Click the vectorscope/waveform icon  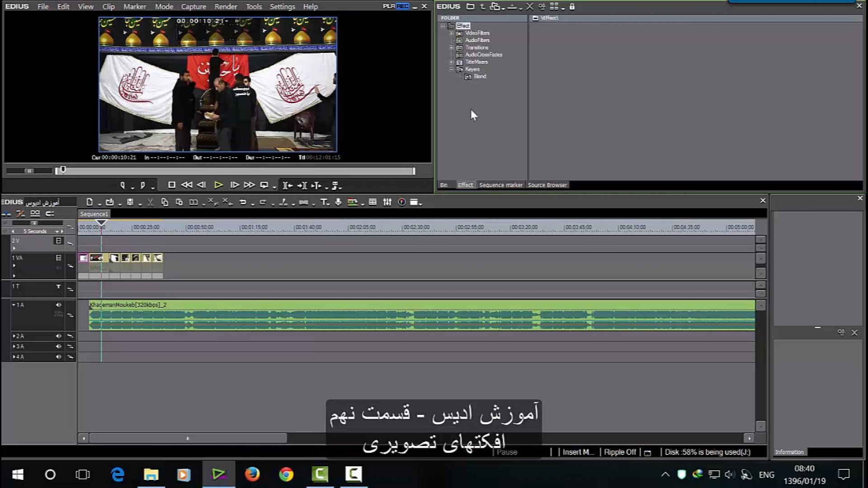coord(401,202)
